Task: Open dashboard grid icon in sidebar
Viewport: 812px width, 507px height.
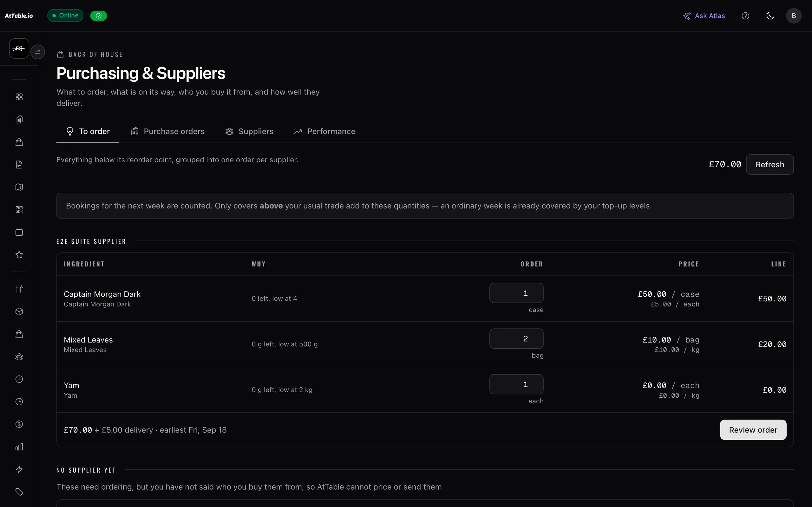Action: pyautogui.click(x=19, y=97)
